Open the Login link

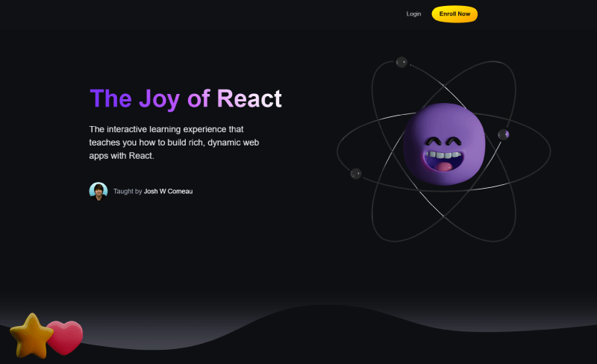pyautogui.click(x=413, y=13)
